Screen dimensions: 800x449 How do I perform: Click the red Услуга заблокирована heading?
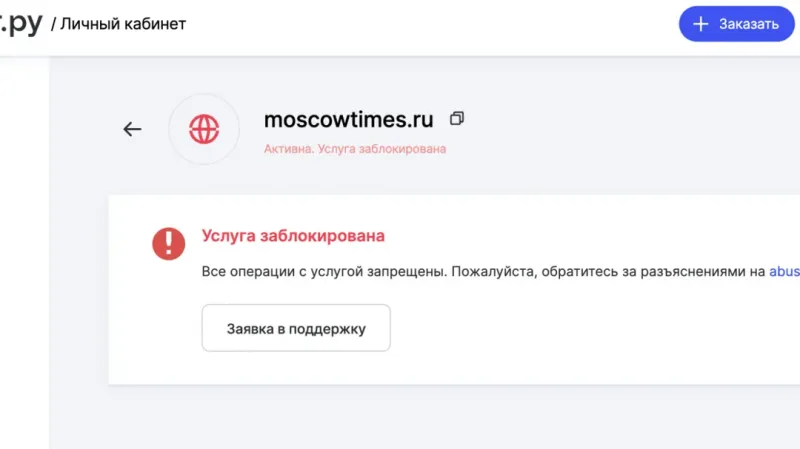(293, 236)
